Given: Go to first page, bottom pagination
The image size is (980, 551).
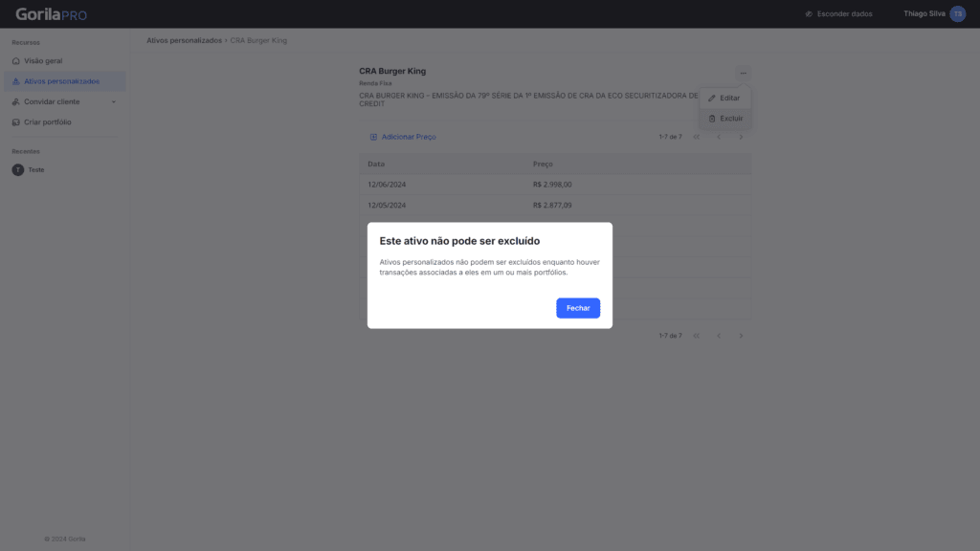Looking at the screenshot, I should [697, 336].
